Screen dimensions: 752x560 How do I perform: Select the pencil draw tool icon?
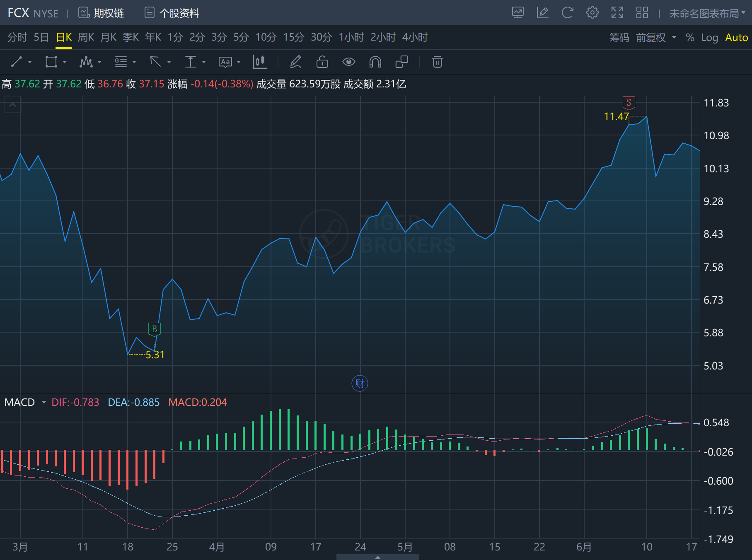(x=295, y=62)
